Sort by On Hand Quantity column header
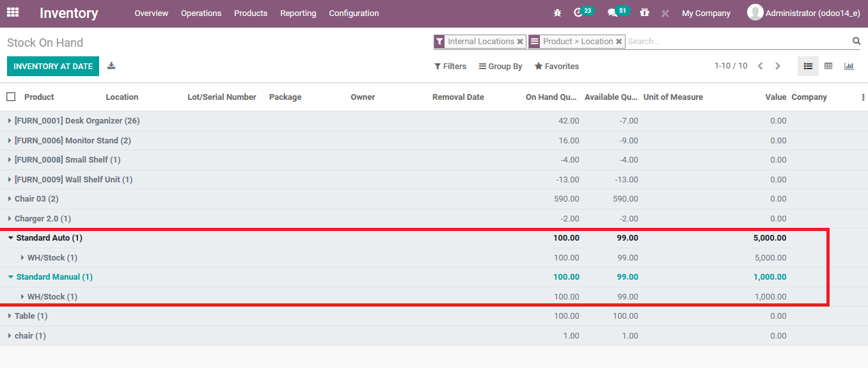This screenshot has height=368, width=868. pyautogui.click(x=551, y=97)
